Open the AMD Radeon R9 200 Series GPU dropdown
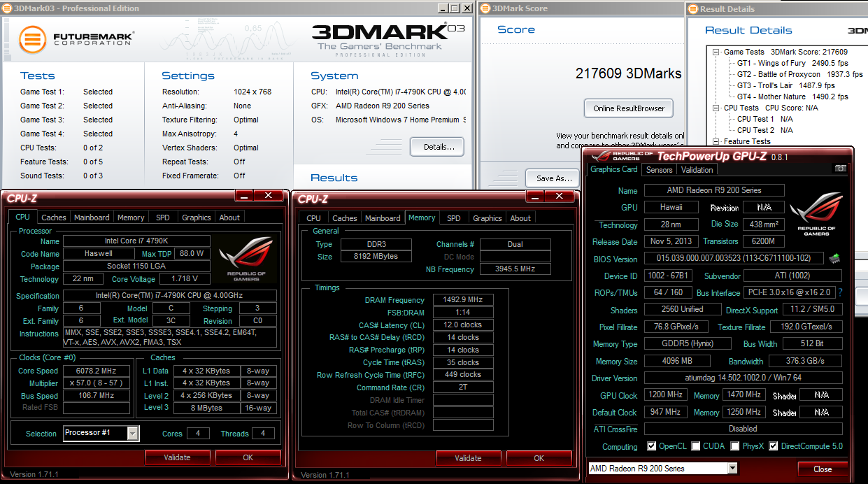 [x=732, y=469]
